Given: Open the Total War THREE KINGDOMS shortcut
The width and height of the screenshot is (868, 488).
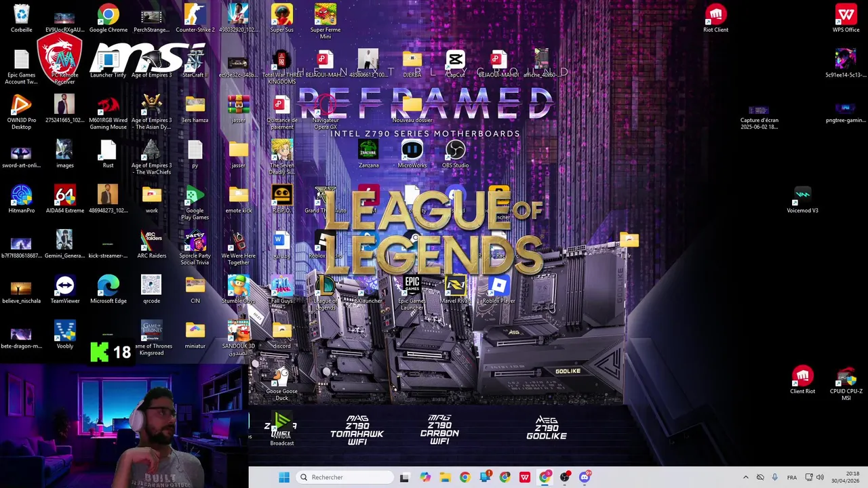Looking at the screenshot, I should point(282,67).
